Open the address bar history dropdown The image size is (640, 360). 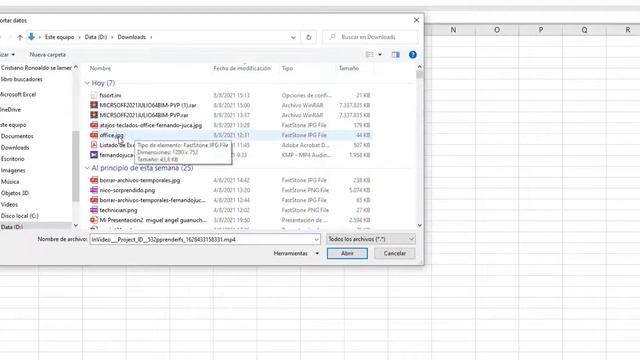click(293, 37)
